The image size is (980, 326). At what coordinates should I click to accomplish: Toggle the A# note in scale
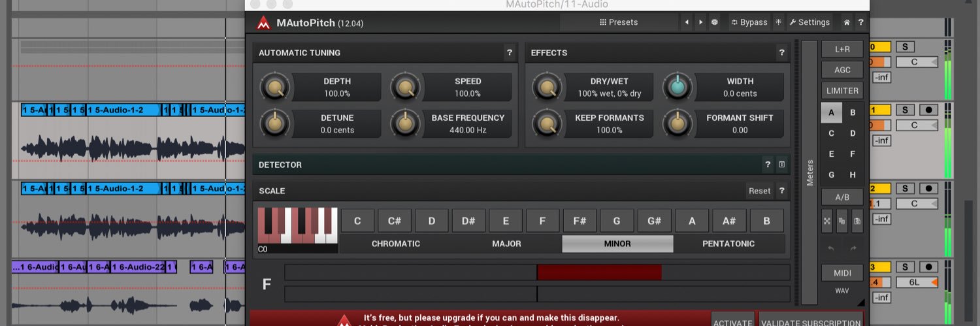coord(729,221)
